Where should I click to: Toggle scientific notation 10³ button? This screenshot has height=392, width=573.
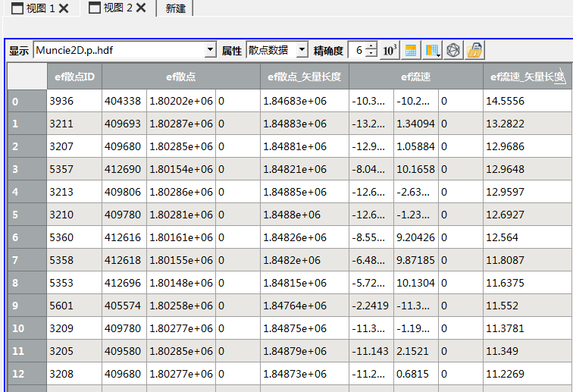tap(390, 50)
